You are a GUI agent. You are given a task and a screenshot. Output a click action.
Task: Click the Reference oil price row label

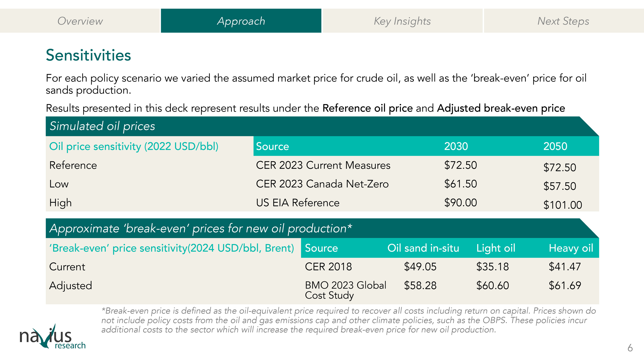point(73,165)
